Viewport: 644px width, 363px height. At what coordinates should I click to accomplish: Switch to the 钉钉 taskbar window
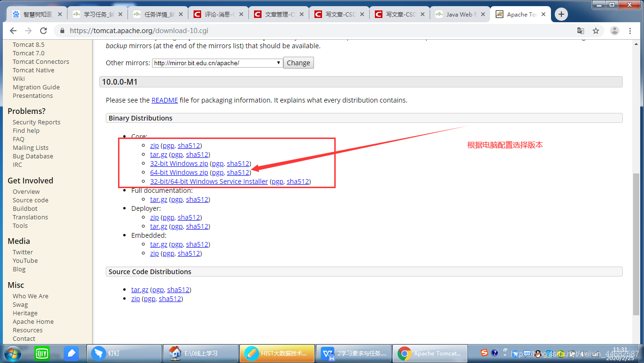point(124,353)
